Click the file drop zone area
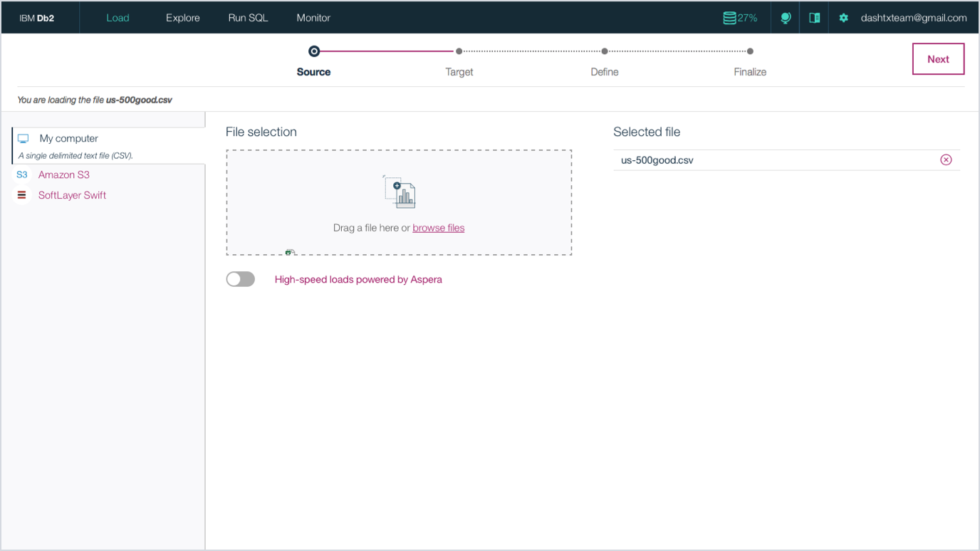Image resolution: width=980 pixels, height=551 pixels. click(x=399, y=202)
